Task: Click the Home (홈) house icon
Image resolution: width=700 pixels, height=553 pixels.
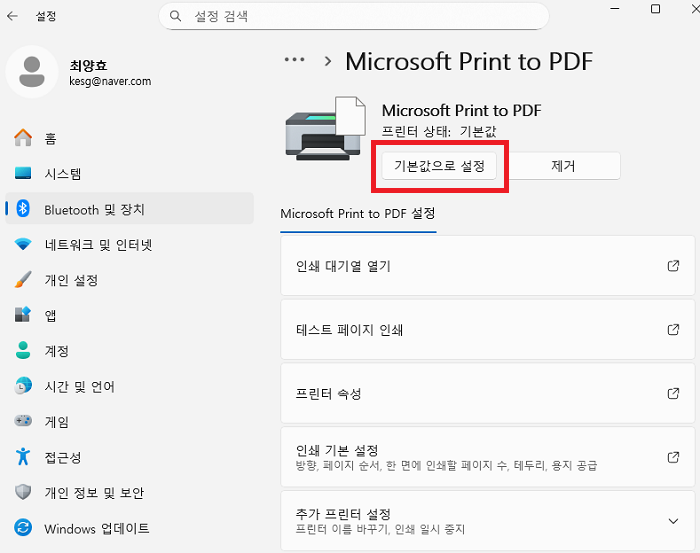Action: (x=23, y=138)
